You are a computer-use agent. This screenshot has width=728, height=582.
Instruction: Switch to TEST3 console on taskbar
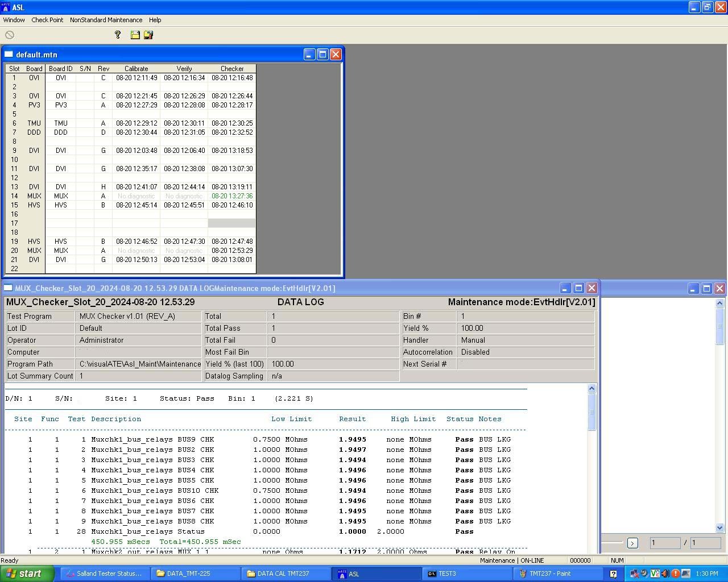[x=467, y=573]
